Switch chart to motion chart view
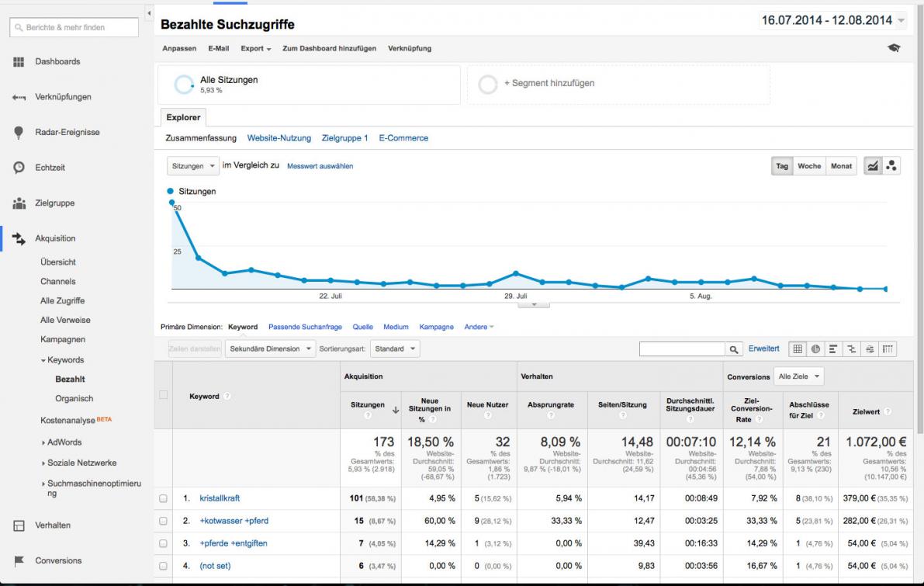The image size is (924, 586). point(891,166)
